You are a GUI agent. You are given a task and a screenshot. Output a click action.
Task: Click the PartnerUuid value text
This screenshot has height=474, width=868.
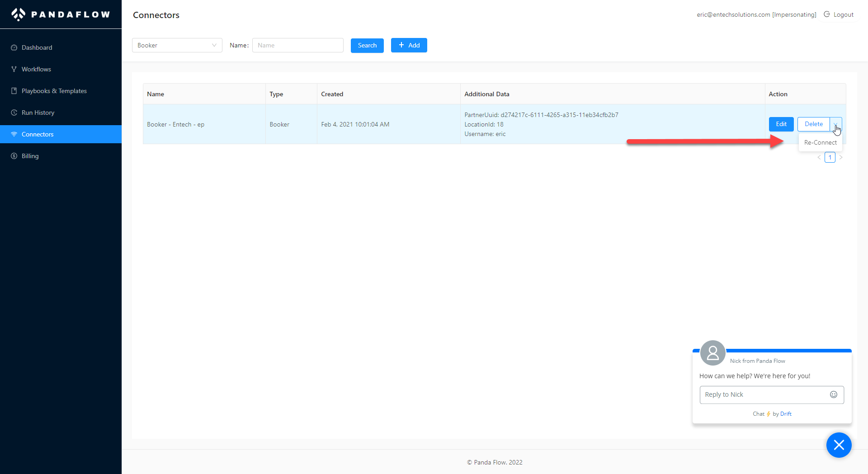(559, 115)
